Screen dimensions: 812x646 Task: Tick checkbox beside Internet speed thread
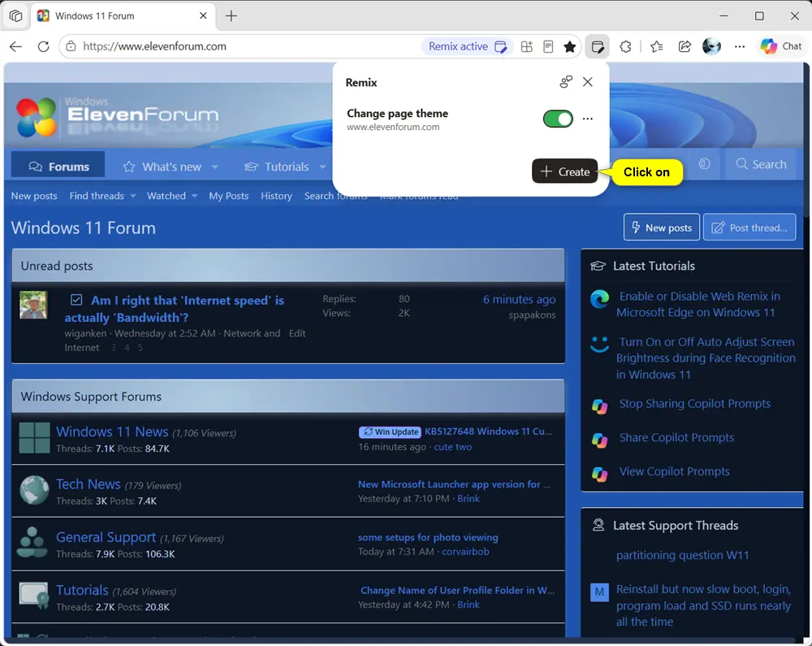pyautogui.click(x=76, y=300)
